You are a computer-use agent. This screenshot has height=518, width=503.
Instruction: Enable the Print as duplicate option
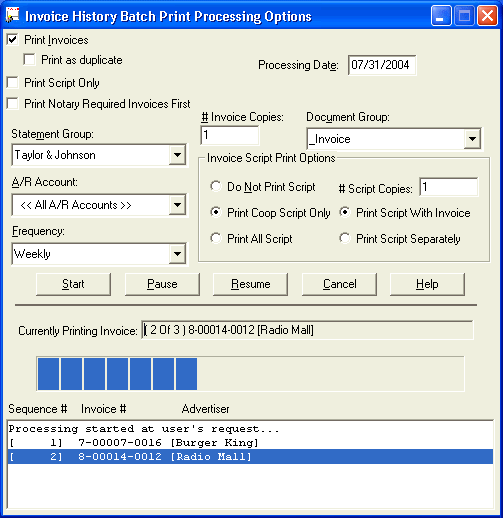[x=30, y=60]
